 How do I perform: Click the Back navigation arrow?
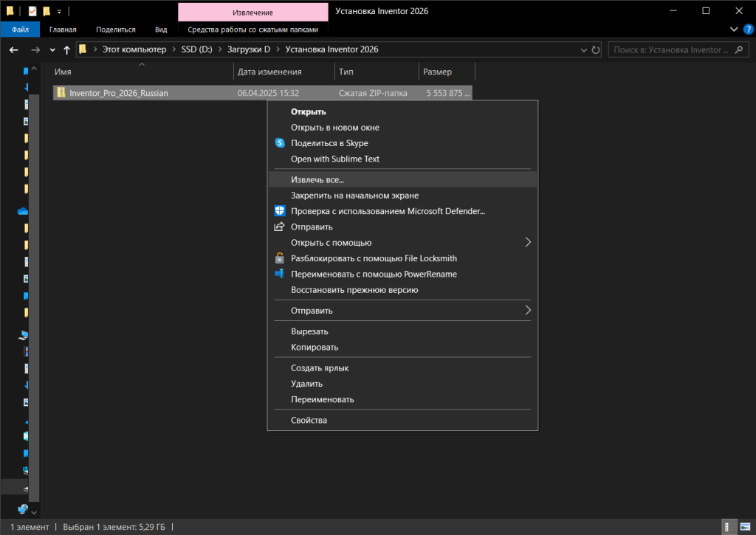coord(13,49)
